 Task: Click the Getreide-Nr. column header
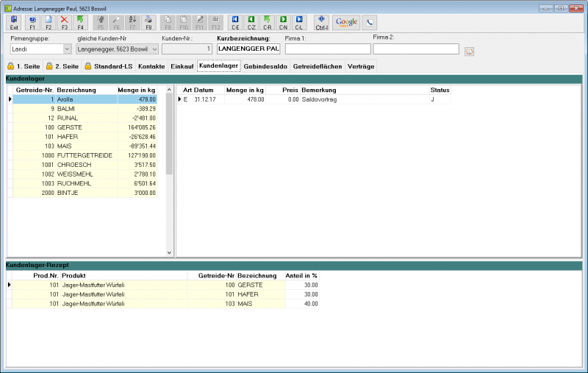(35, 90)
